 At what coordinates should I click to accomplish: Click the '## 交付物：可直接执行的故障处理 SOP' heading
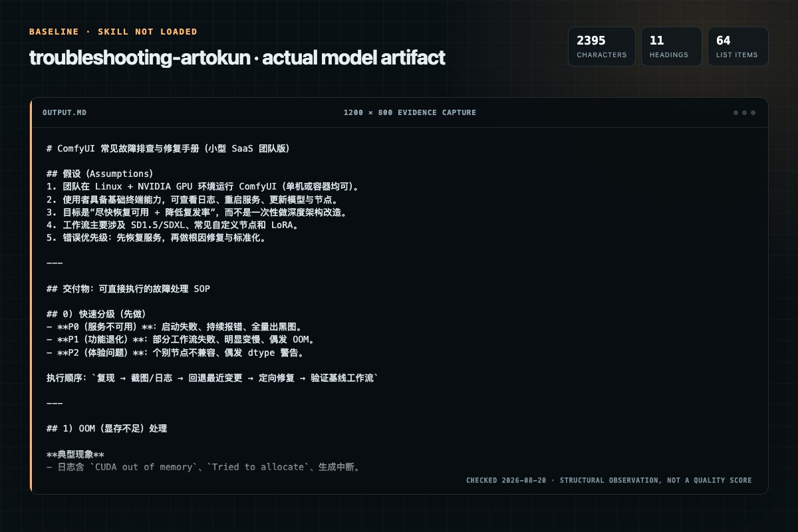[x=128, y=289]
